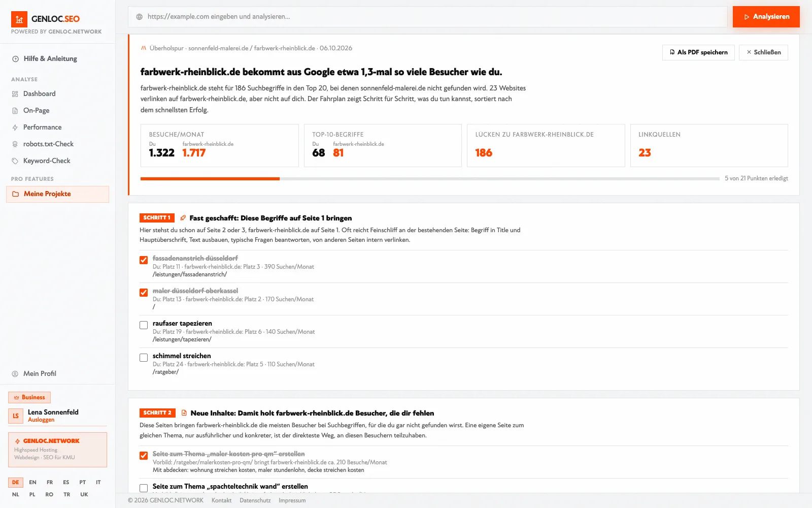Close the report with Schließen
Screen dimensions: 812x508
[763, 52]
